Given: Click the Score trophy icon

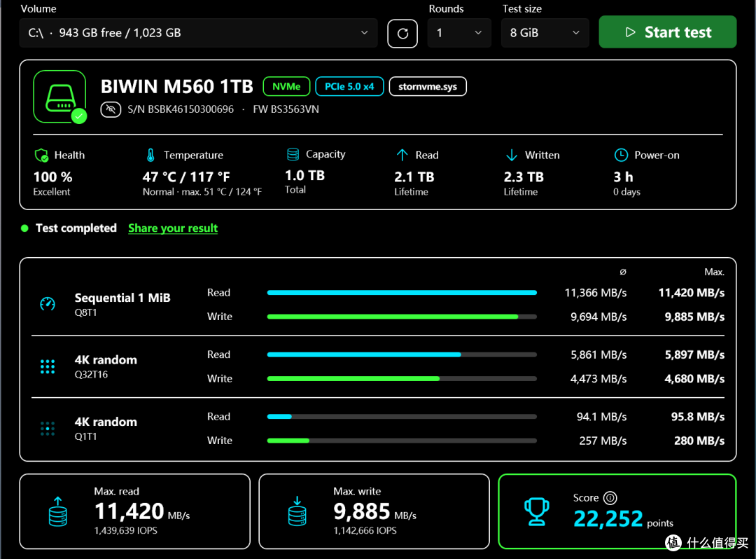Looking at the screenshot, I should pos(537,512).
